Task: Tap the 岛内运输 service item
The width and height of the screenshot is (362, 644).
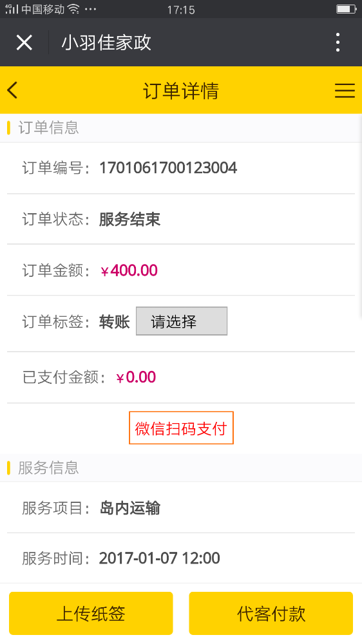Action: (130, 508)
